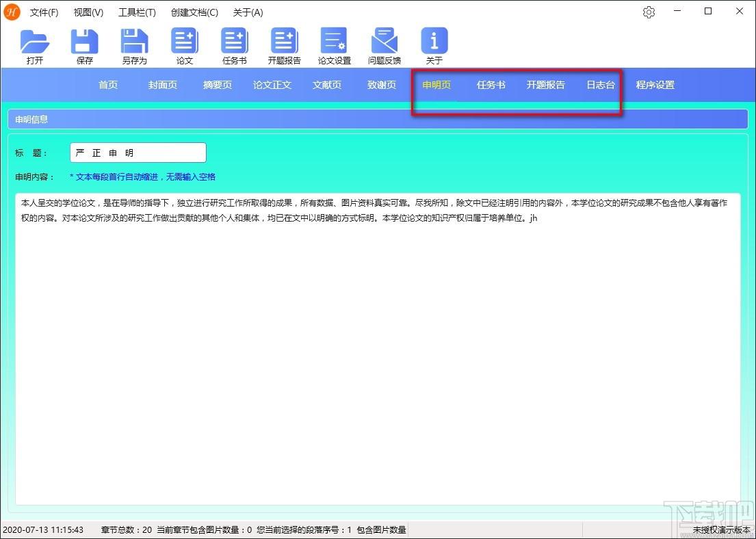Switch to the 致谢页 tab

coord(382,85)
